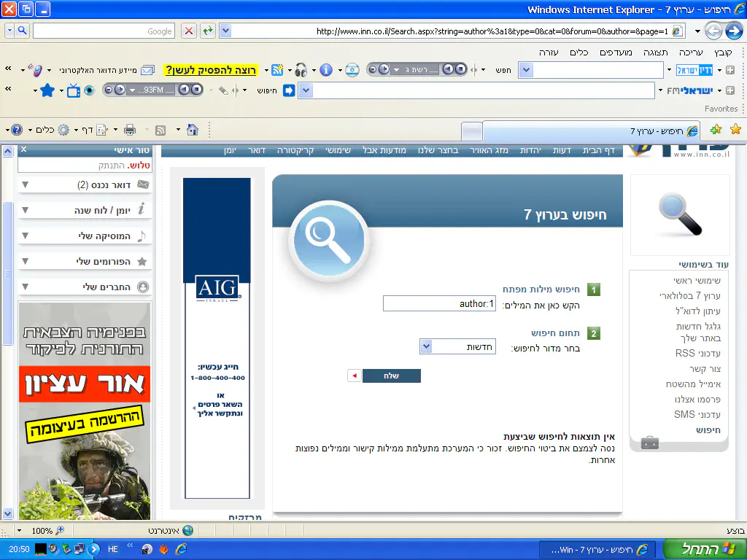Click the red Stop loading icon
This screenshot has height=560, width=747.
click(189, 31)
